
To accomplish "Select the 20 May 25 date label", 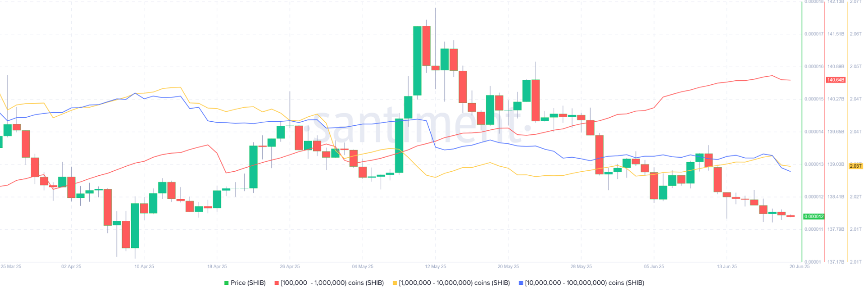I will pyautogui.click(x=508, y=266).
